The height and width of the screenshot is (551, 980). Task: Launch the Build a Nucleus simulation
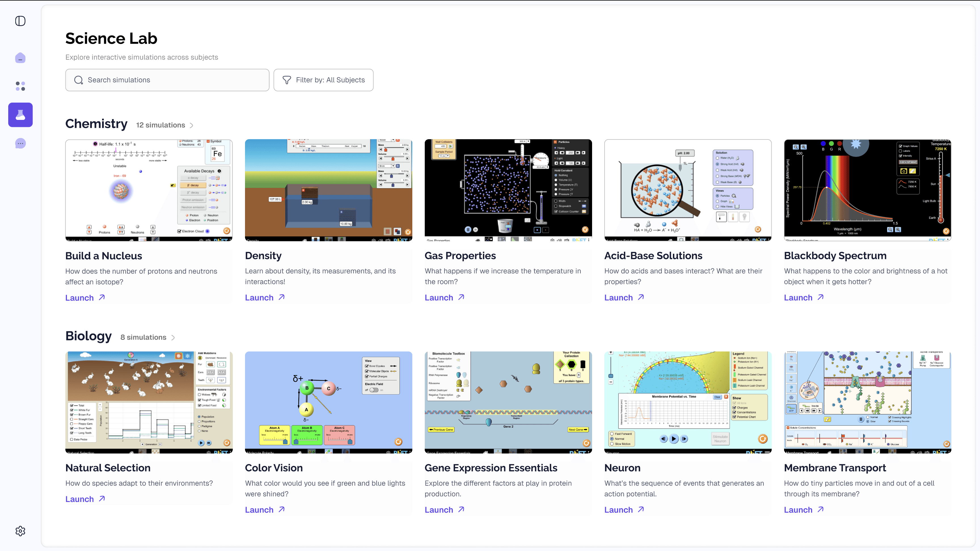(79, 298)
